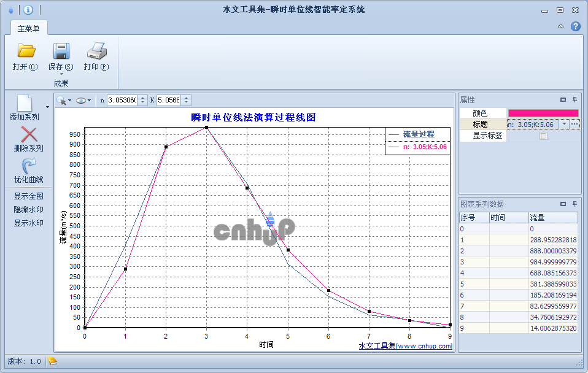Enable the 显示标签 checkbox
The height and width of the screenshot is (373, 588).
coord(543,136)
